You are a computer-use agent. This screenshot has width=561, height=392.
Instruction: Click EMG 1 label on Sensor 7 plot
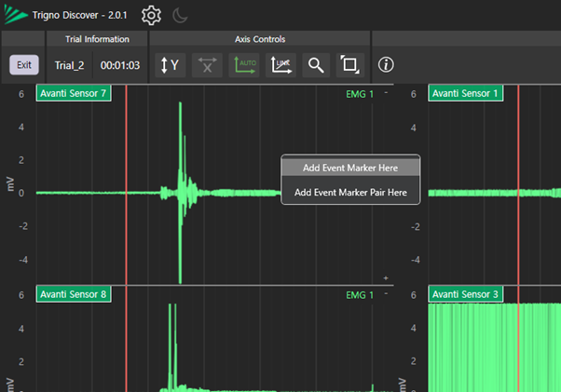tap(360, 94)
